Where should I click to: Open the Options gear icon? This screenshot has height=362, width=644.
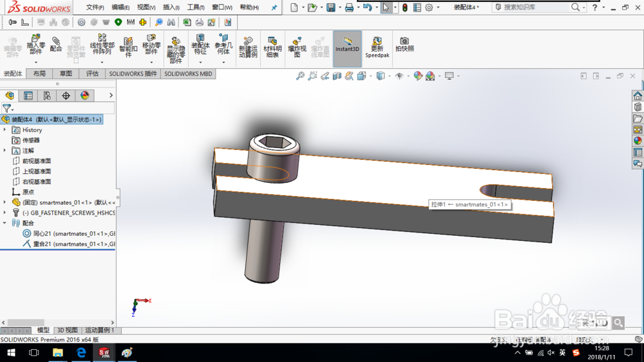(x=429, y=7)
